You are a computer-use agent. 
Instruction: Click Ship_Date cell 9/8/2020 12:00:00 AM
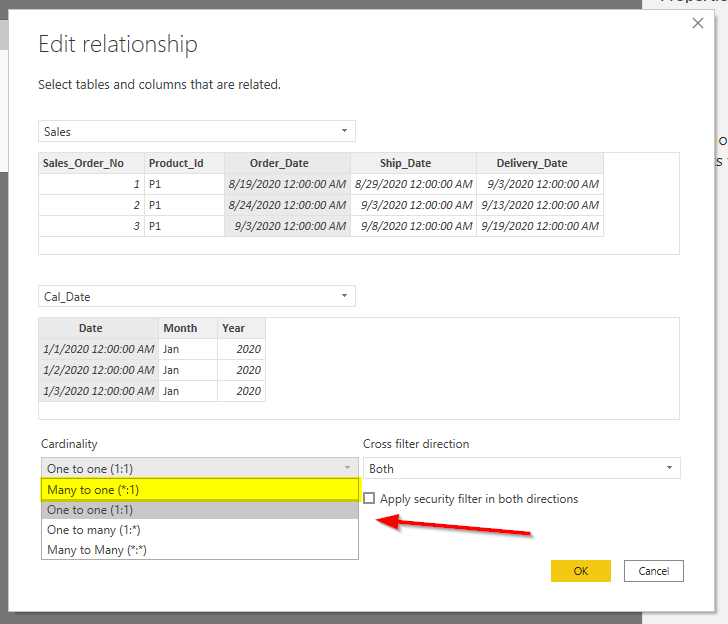[414, 226]
